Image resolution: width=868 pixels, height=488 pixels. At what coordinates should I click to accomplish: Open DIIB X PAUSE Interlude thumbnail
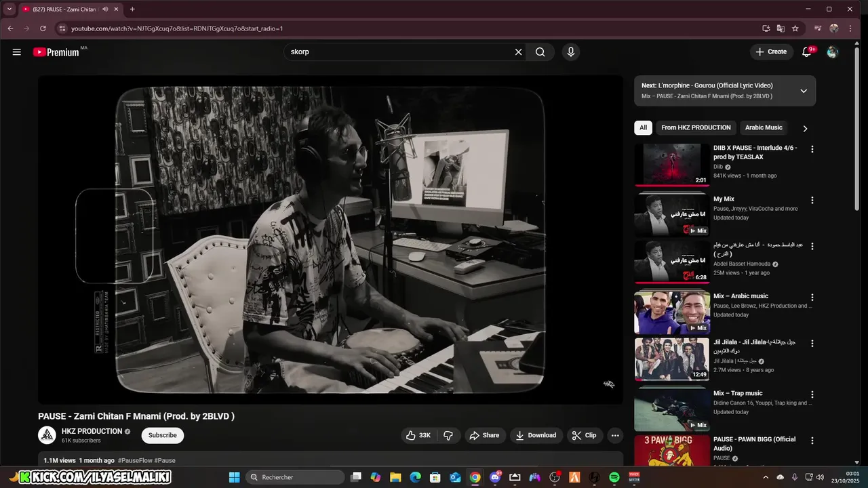672,165
